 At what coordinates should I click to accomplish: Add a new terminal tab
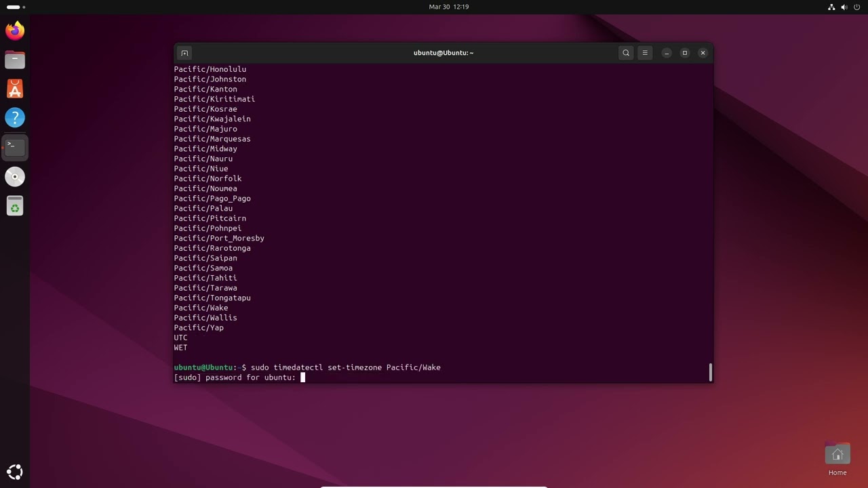point(184,53)
